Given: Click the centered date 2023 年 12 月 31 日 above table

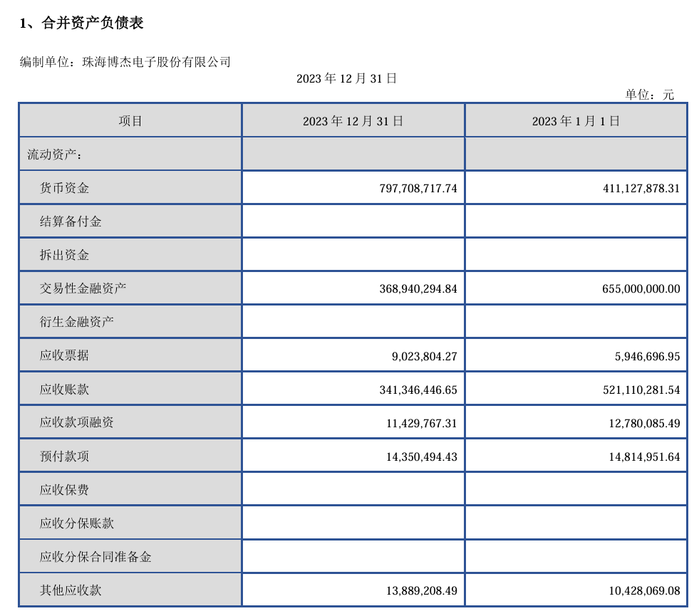Looking at the screenshot, I should [346, 78].
